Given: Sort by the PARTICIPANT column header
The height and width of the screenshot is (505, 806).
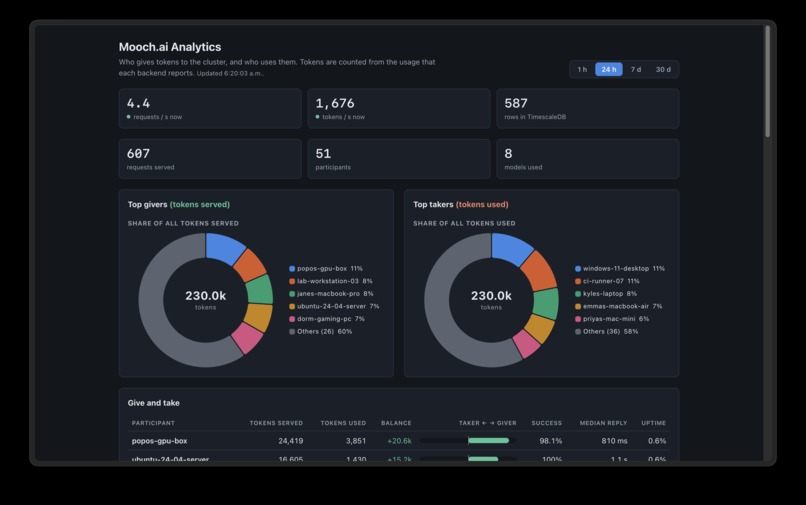Looking at the screenshot, I should (153, 423).
